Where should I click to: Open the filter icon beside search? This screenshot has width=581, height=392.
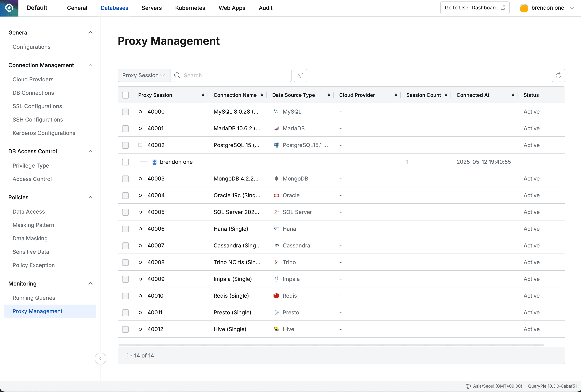pos(300,75)
